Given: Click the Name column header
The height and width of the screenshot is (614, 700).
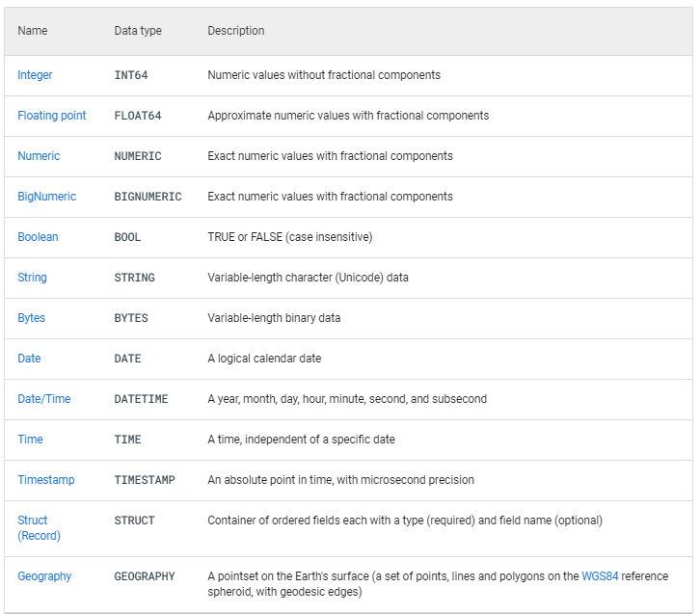Looking at the screenshot, I should [x=32, y=31].
